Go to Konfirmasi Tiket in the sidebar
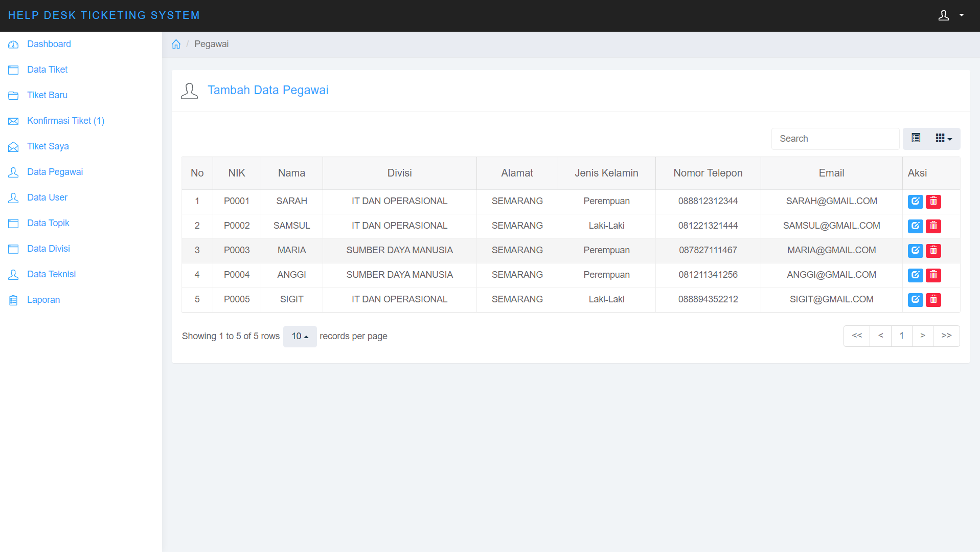Screen dimensions: 980x552 click(x=65, y=121)
